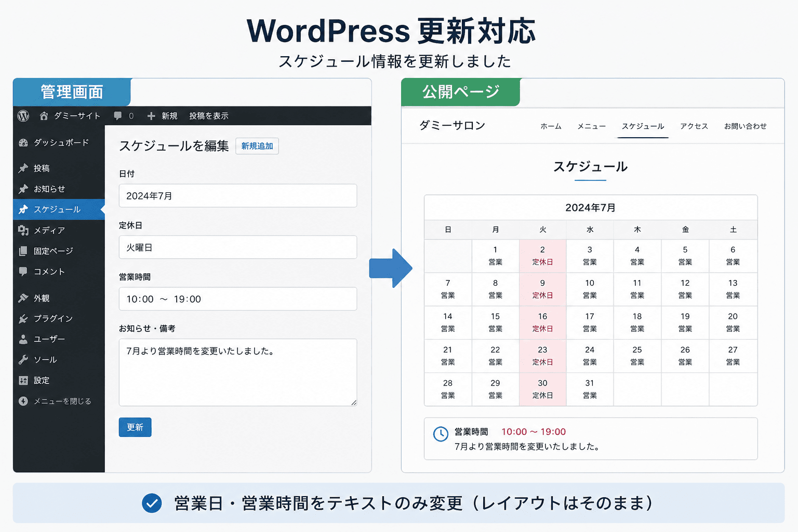This screenshot has height=532, width=798.
Task: Click the pin icon beside 投稿
Action: (23, 168)
